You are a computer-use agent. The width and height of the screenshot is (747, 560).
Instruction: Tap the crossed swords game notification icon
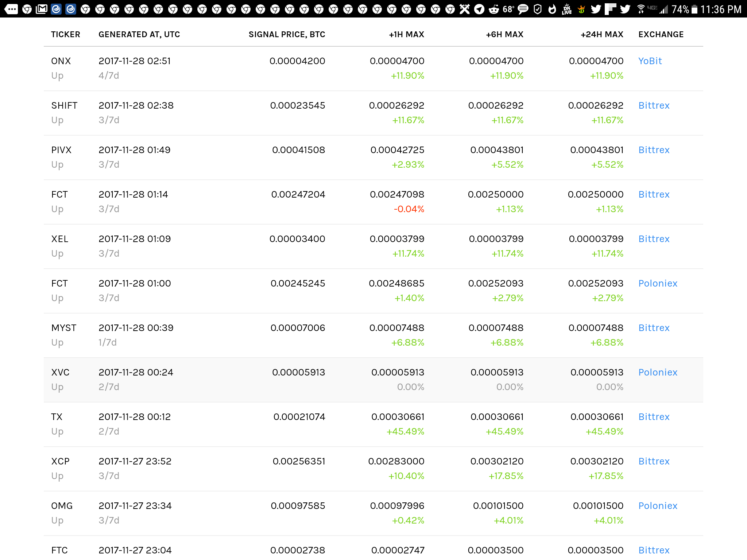tap(464, 9)
